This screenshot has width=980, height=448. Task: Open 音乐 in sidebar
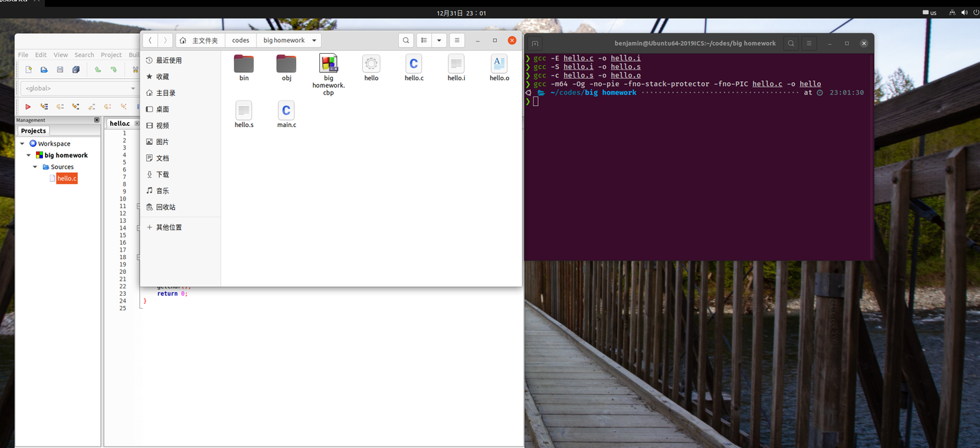click(x=180, y=191)
